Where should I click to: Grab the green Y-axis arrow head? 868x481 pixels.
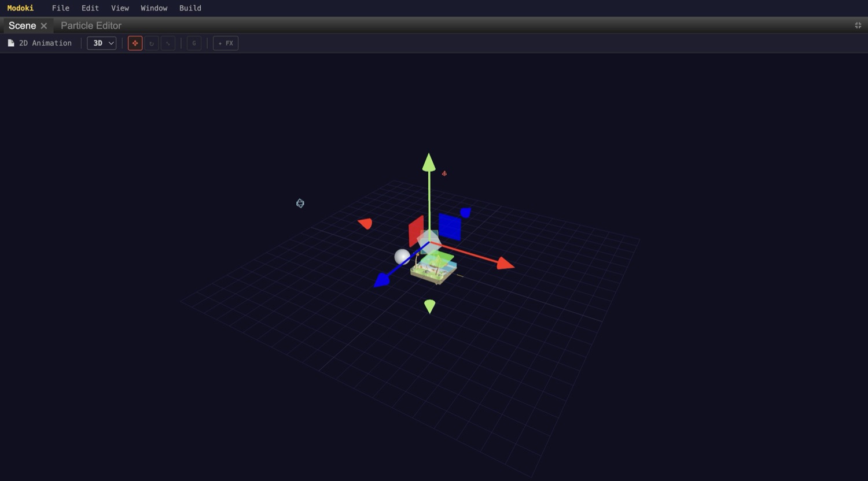pos(429,162)
